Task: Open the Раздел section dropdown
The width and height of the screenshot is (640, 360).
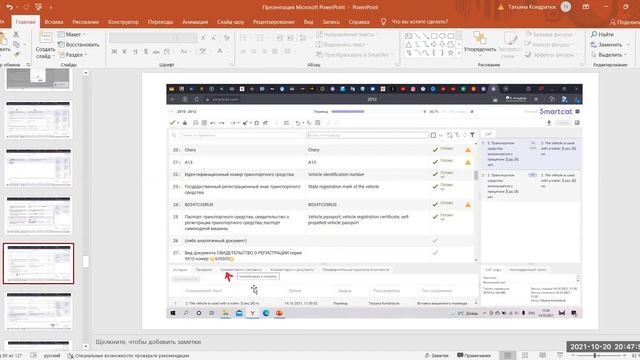Action: [73, 54]
